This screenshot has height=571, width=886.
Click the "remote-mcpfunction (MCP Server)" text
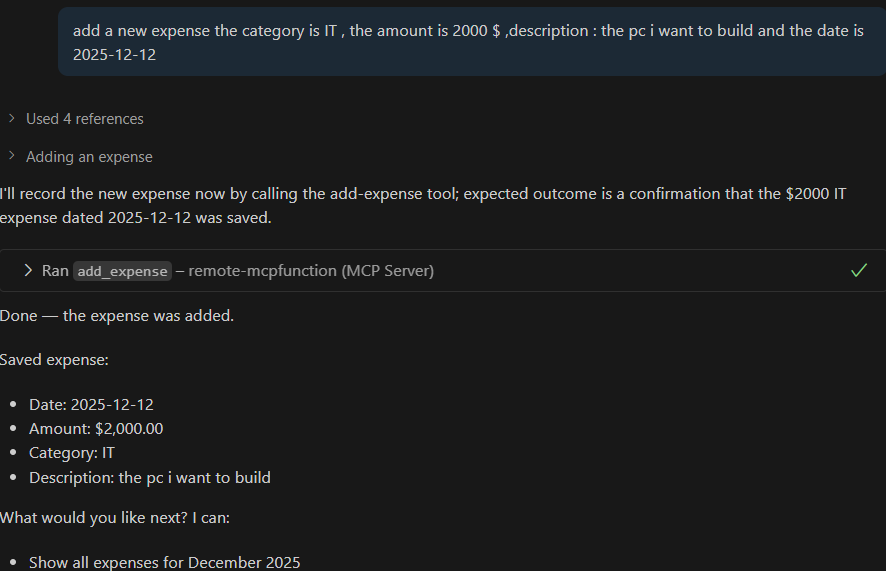[x=311, y=271]
